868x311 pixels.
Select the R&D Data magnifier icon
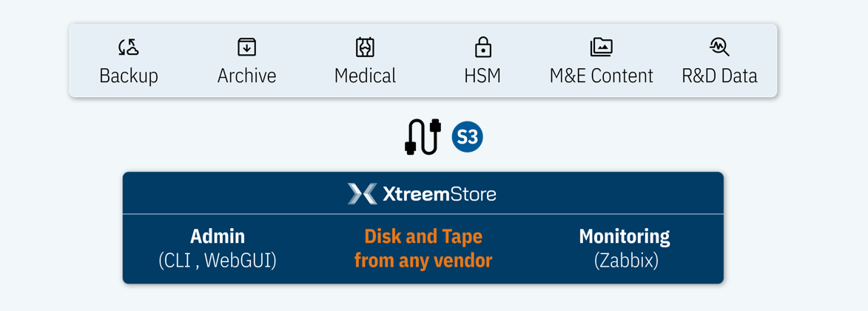coord(720,47)
